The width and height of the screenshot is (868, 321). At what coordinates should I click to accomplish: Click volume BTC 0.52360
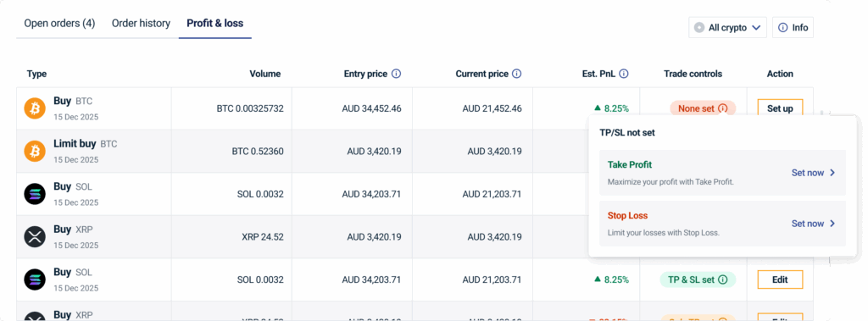coord(258,151)
